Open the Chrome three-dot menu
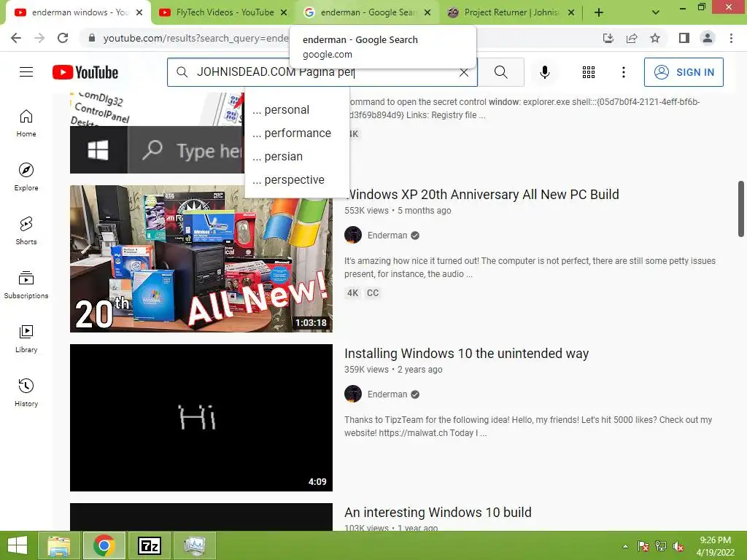This screenshot has width=747, height=560. tap(731, 38)
